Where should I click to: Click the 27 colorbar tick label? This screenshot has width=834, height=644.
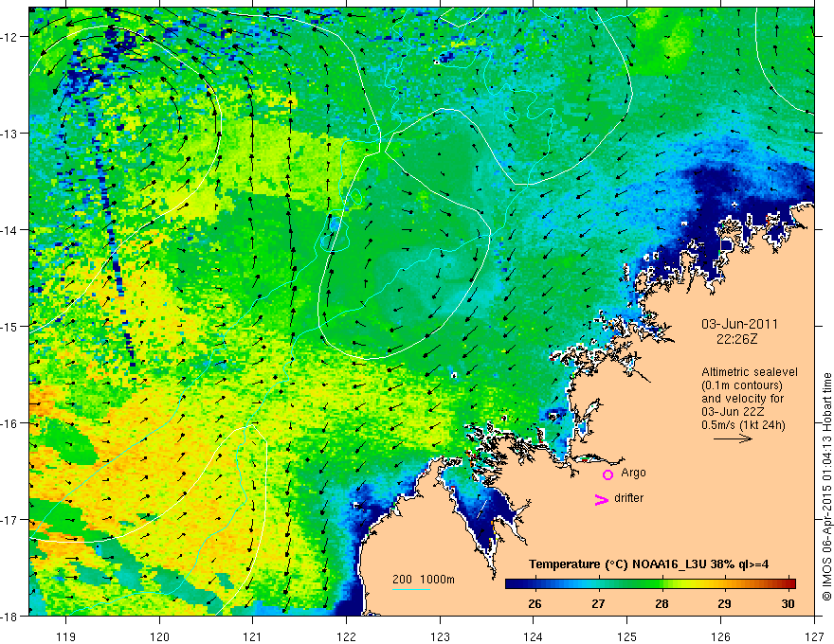click(x=598, y=603)
